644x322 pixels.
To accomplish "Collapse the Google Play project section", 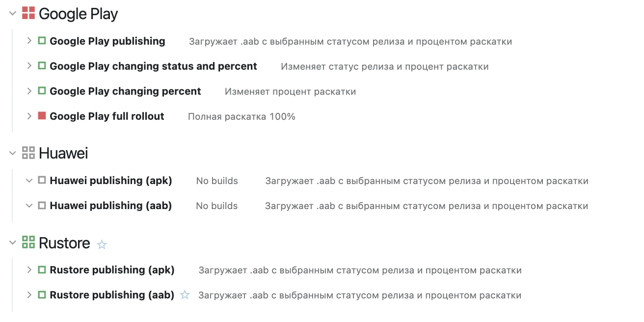I will pos(13,14).
